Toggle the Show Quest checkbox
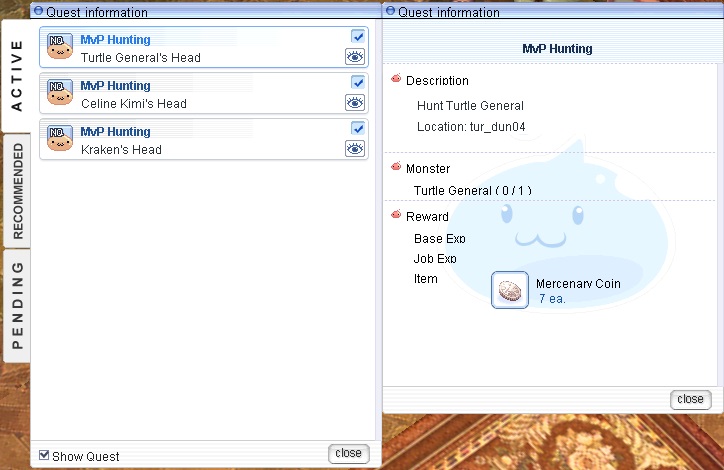The height and width of the screenshot is (470, 724). pos(44,456)
